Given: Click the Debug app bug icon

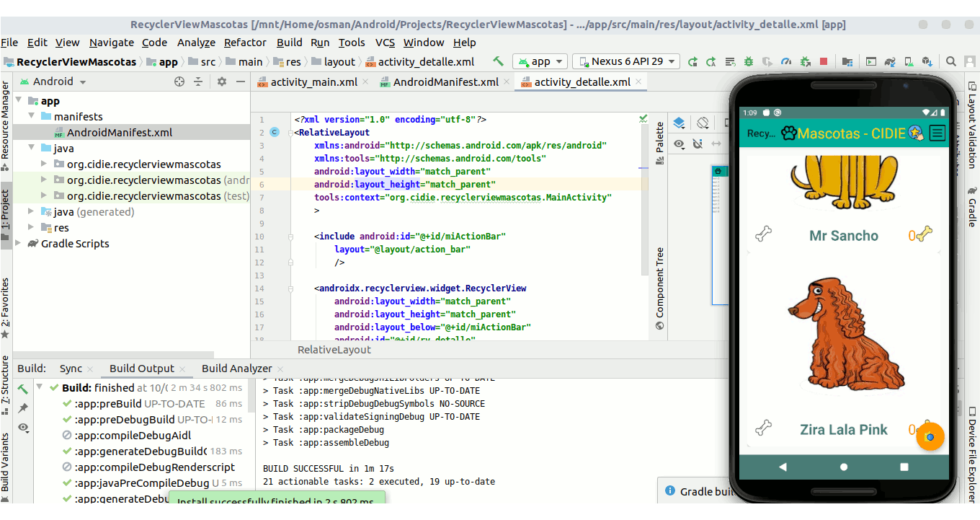Looking at the screenshot, I should [x=749, y=61].
